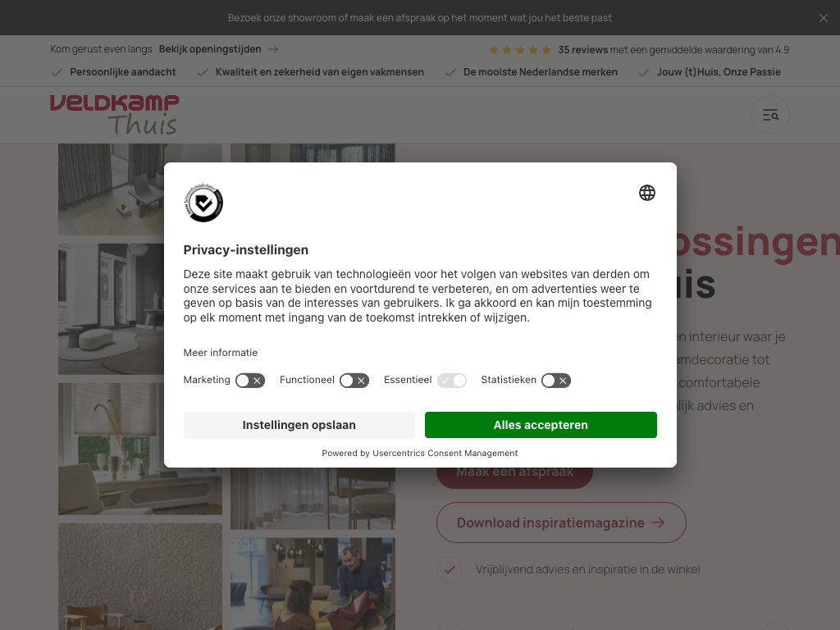The height and width of the screenshot is (630, 840).
Task: Open Bekijk openingstijden link
Action: coord(210,49)
